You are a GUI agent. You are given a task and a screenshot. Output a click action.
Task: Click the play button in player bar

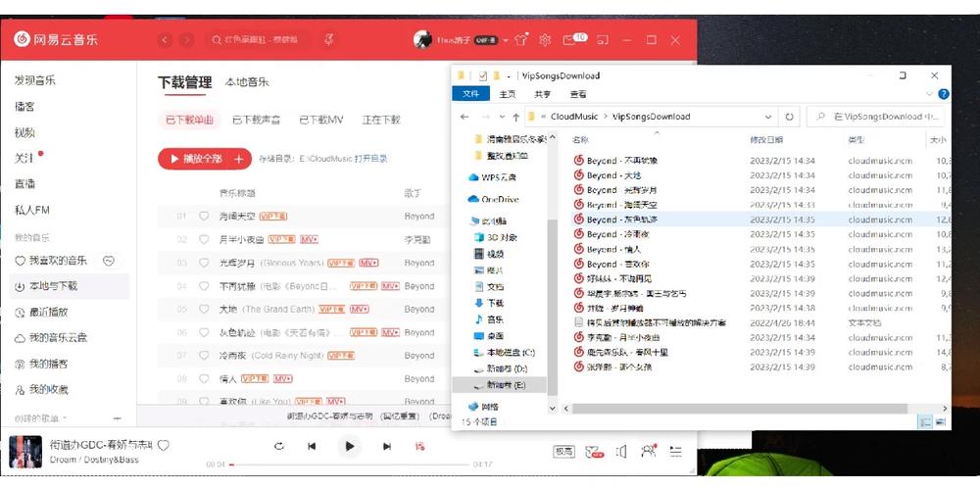pos(350,446)
